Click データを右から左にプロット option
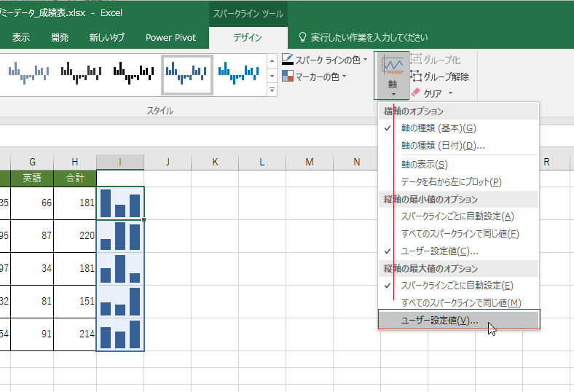This screenshot has height=392, width=574. pyautogui.click(x=451, y=181)
